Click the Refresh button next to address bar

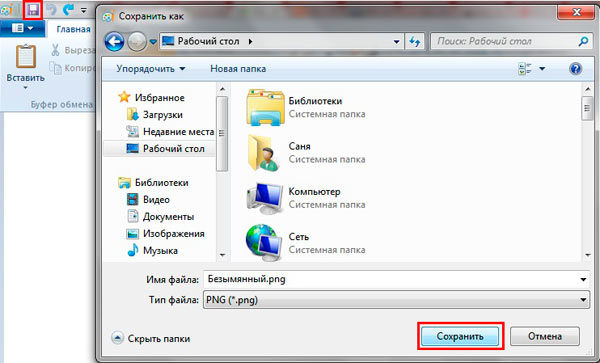coord(415,41)
